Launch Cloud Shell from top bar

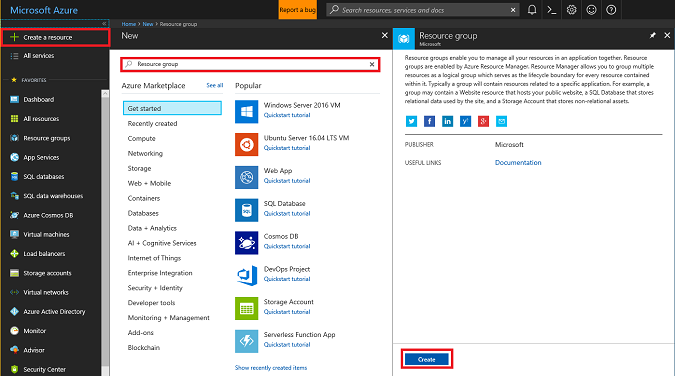coord(551,10)
